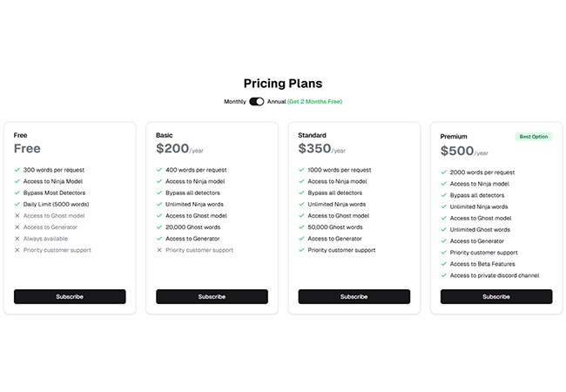Screen dimensions: 566x392
Task: Subscribe to the Premium plan
Action: point(496,296)
